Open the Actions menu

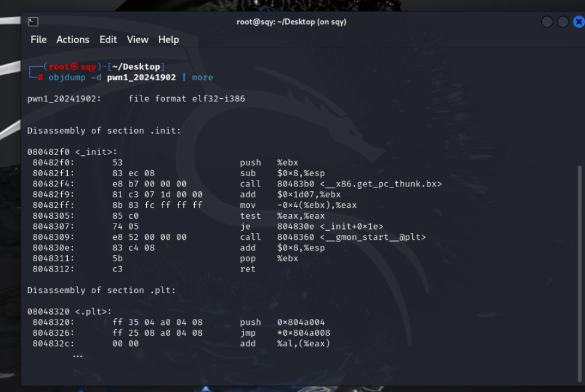[x=73, y=40]
